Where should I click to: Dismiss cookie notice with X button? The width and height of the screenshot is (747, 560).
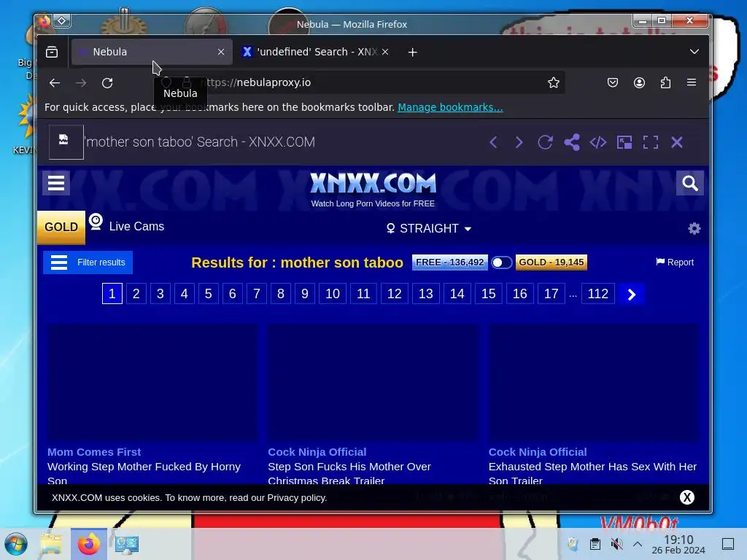[686, 497]
